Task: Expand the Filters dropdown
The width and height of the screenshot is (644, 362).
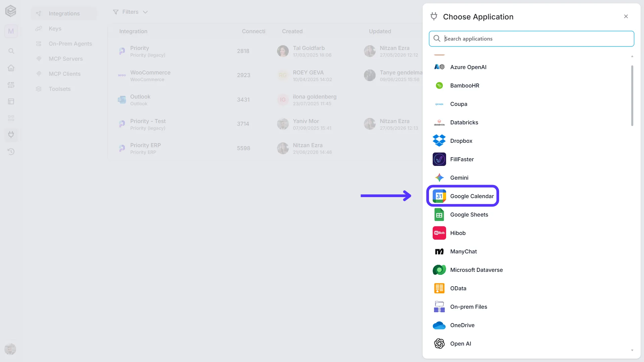Action: 130,12
